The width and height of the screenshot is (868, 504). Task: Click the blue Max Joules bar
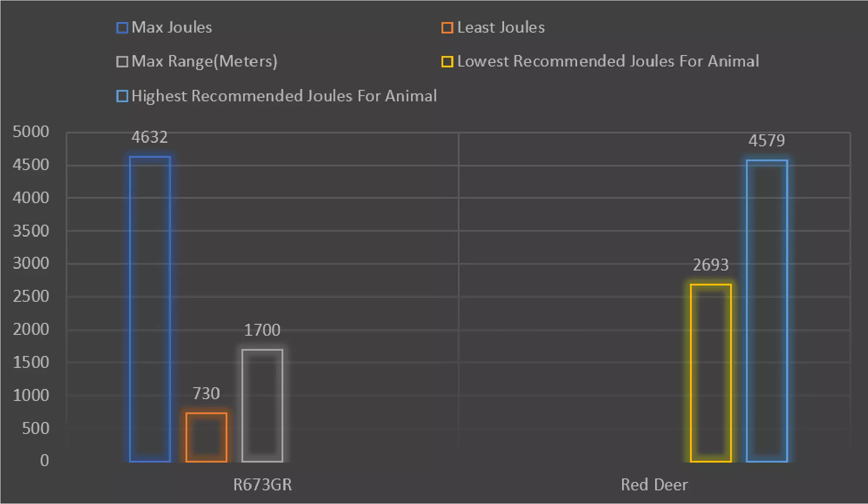[x=150, y=308]
